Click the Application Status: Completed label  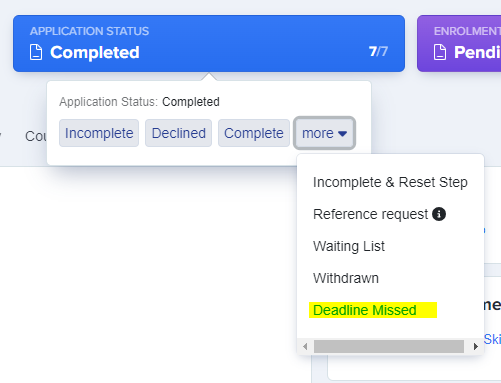(139, 102)
